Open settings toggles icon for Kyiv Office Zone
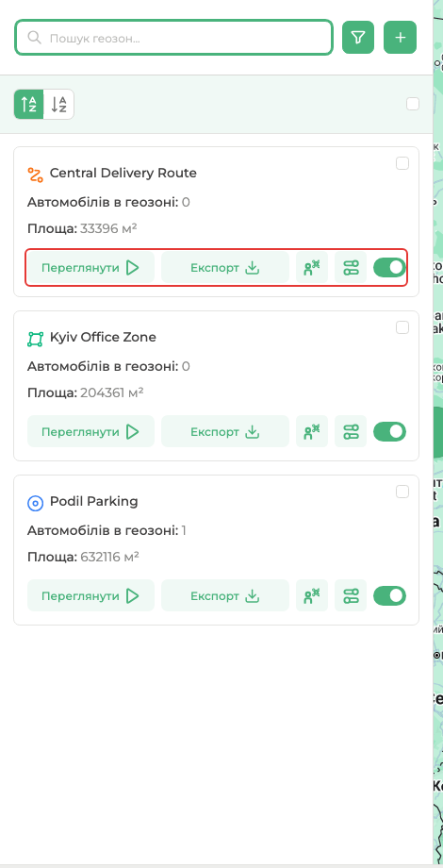The height and width of the screenshot is (868, 443). coord(351,431)
